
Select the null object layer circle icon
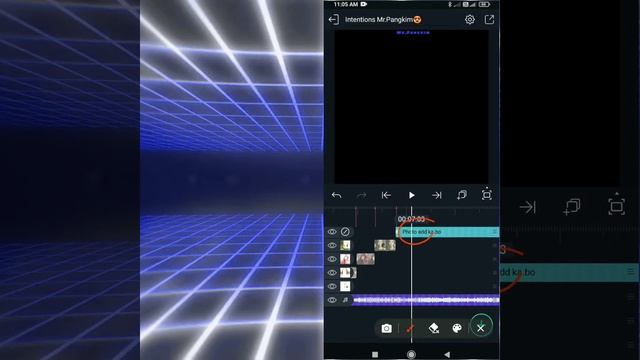[x=345, y=232]
